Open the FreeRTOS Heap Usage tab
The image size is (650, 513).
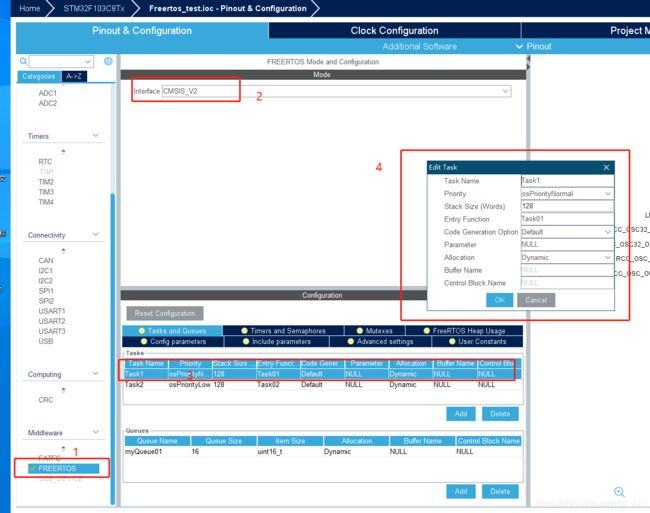[464, 331]
